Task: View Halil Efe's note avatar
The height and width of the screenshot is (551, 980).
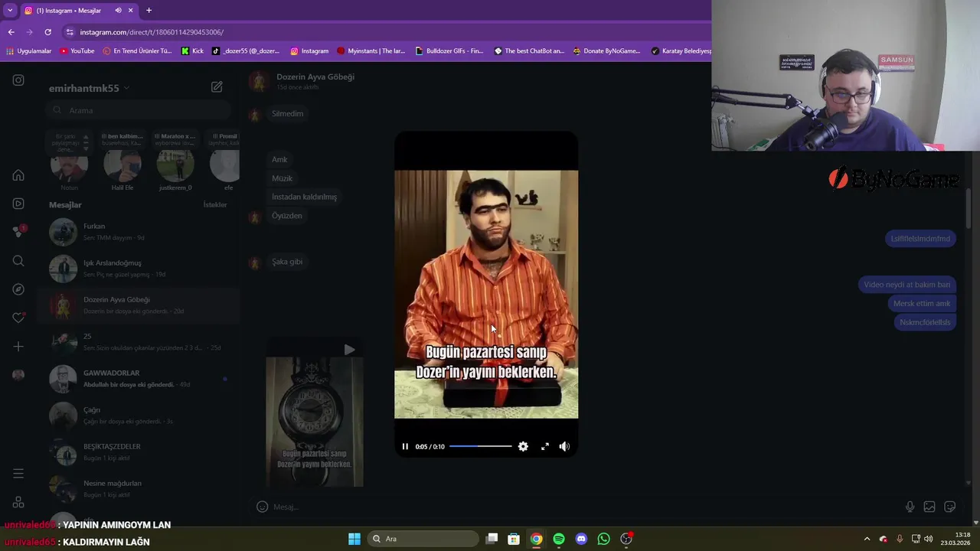Action: click(x=122, y=165)
